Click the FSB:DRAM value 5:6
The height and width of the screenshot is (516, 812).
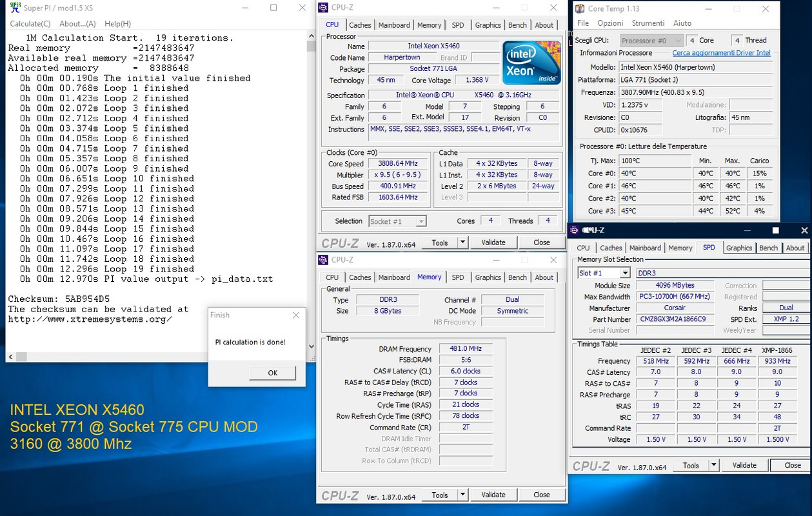click(466, 360)
